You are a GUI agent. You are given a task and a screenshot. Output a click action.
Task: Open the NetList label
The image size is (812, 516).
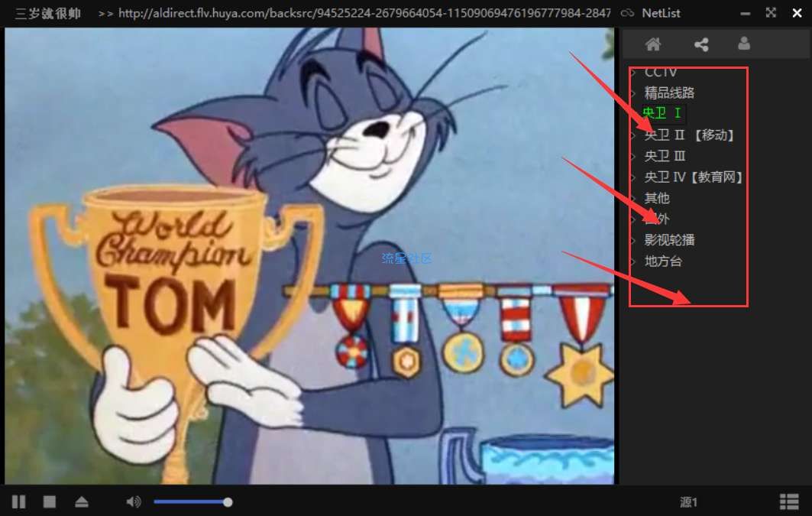click(661, 13)
